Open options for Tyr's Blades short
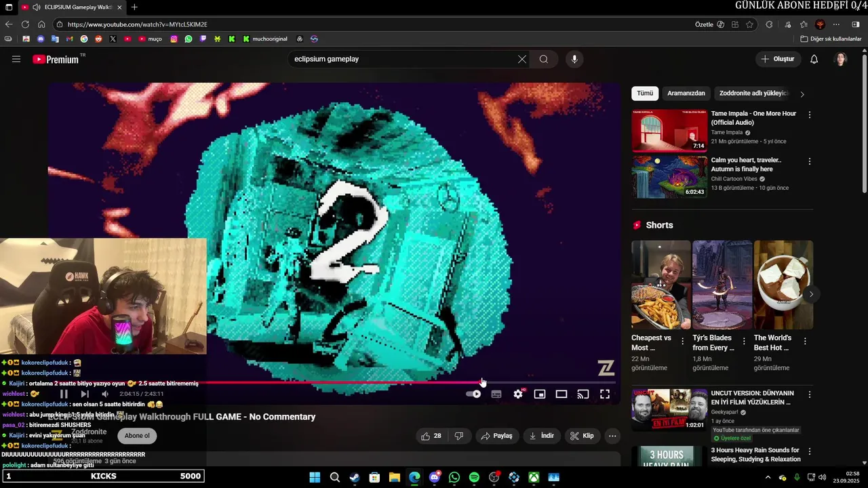The width and height of the screenshot is (868, 488). click(x=744, y=342)
